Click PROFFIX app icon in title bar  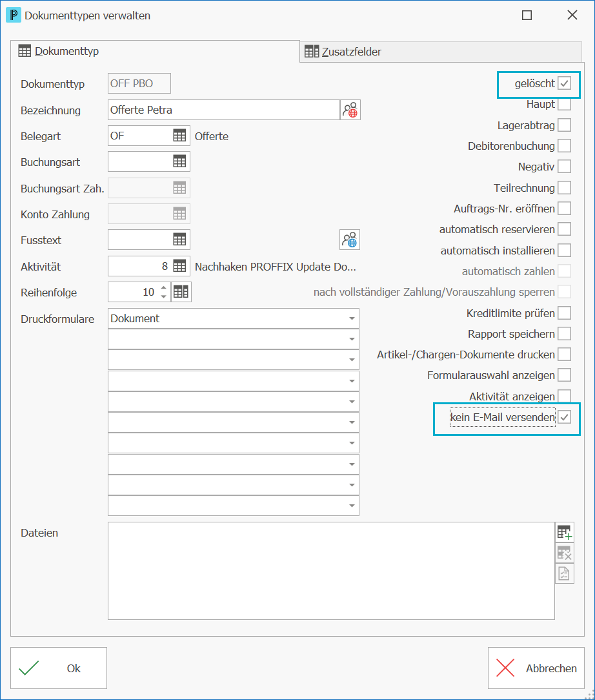pos(14,15)
